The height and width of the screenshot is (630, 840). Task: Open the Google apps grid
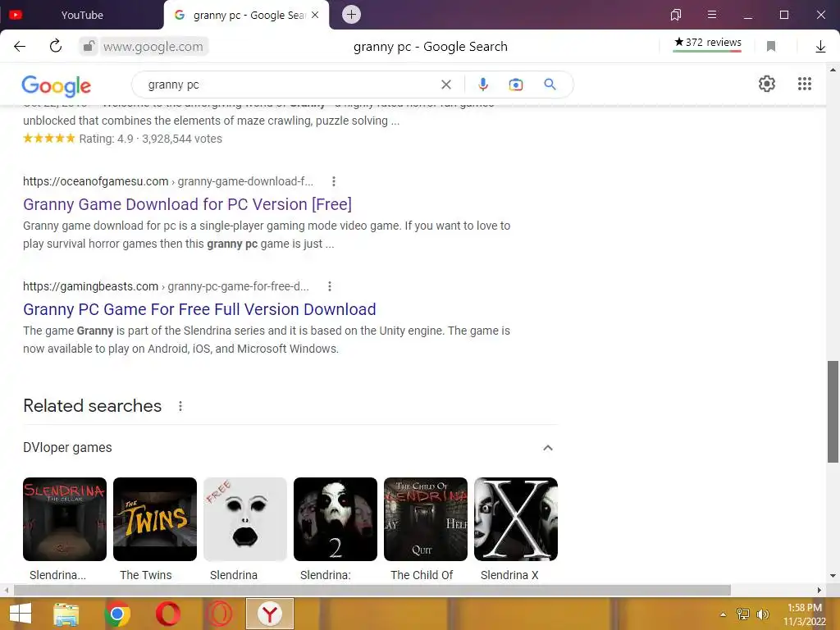click(804, 84)
